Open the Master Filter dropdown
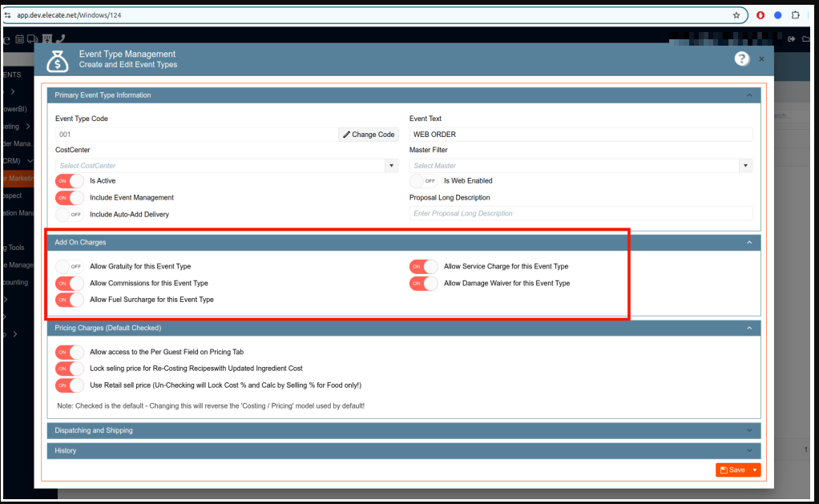The height and width of the screenshot is (504, 819). [746, 166]
